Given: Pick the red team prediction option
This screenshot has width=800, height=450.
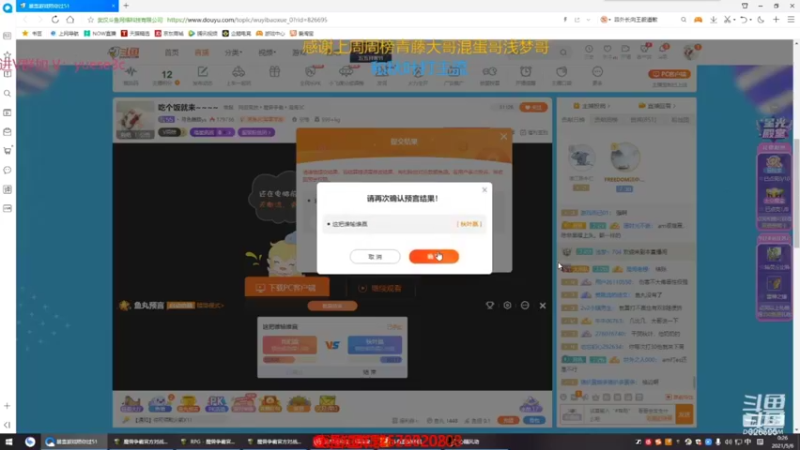Looking at the screenshot, I should tap(290, 345).
